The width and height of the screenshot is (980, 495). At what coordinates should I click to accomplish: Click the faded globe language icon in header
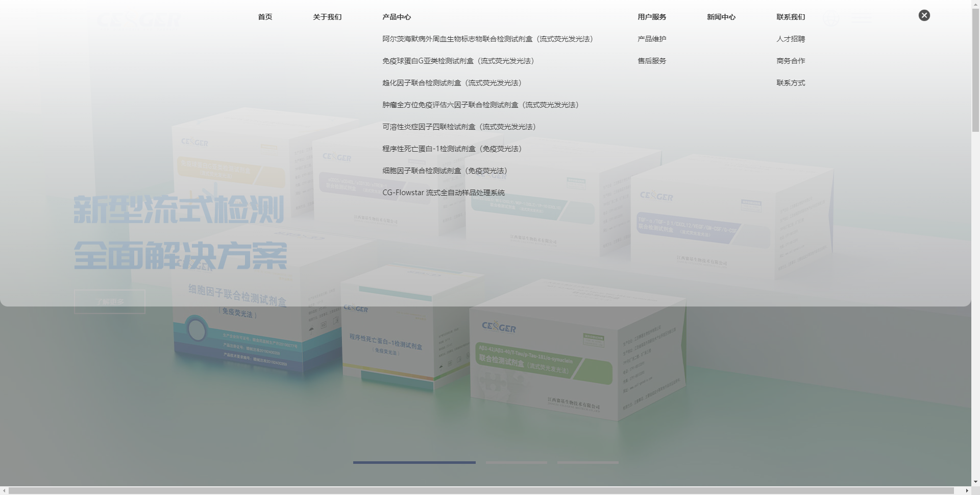(x=831, y=19)
